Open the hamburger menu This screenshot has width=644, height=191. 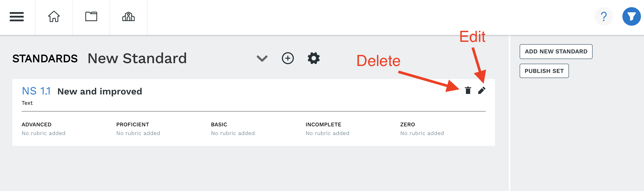pyautogui.click(x=17, y=17)
